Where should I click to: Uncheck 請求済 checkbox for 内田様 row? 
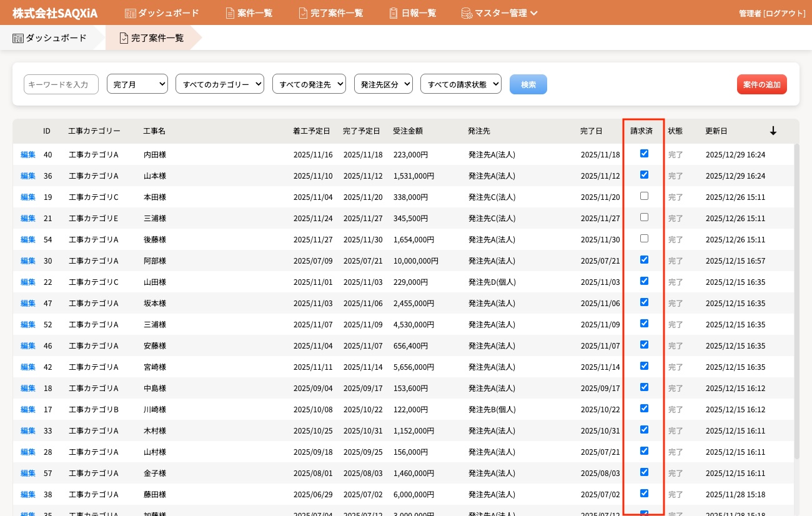pyautogui.click(x=644, y=154)
